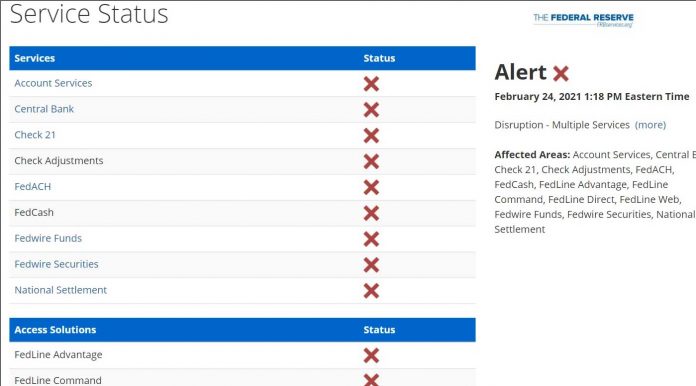This screenshot has height=386, width=696.
Task: Click the red X status beside Central Bank
Action: tap(371, 110)
